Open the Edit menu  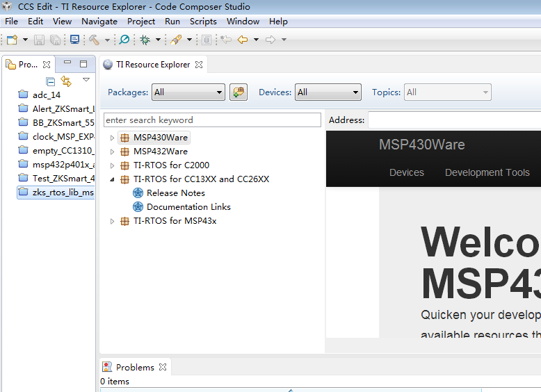point(35,22)
